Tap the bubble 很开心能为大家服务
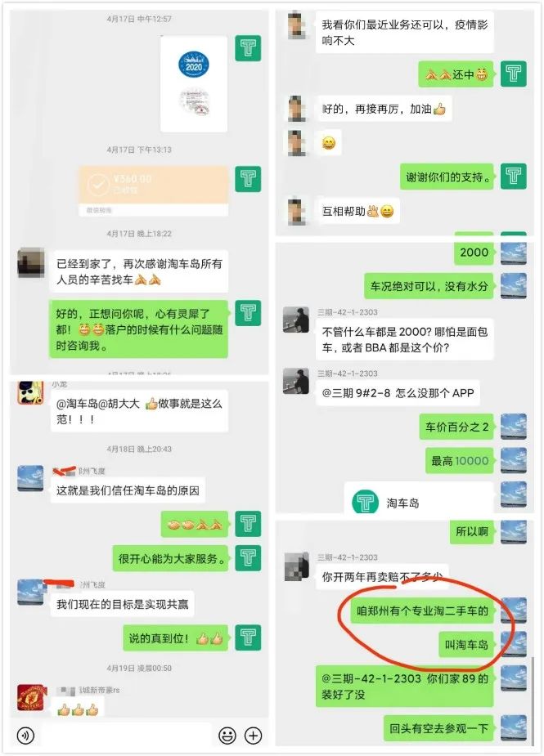This screenshot has width=544, height=756. (170, 558)
